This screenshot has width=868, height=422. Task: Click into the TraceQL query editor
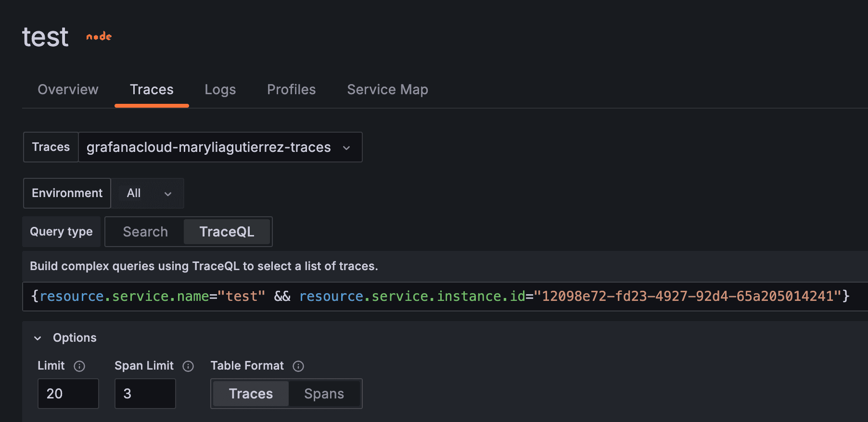point(445,297)
